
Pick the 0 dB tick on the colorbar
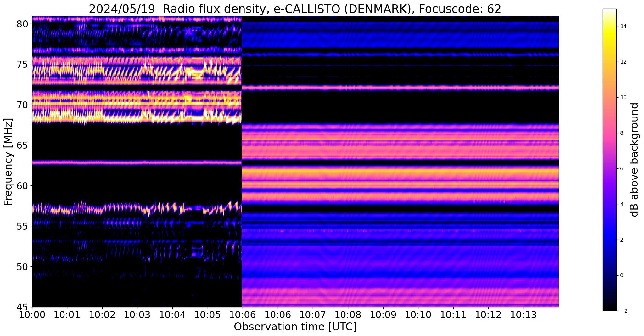click(x=621, y=276)
